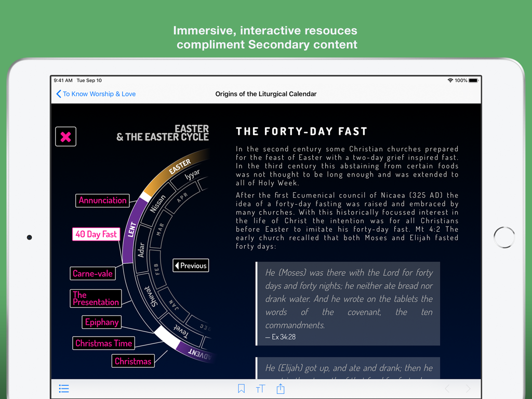Toggle the 40 Day Fast highlight
Screen dimensions: 532x399
(96, 234)
